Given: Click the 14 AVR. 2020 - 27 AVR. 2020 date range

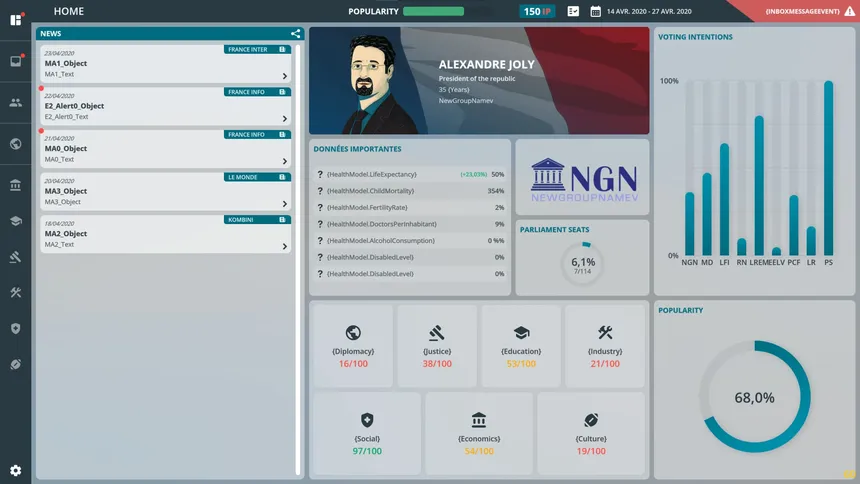Looking at the screenshot, I should (649, 11).
